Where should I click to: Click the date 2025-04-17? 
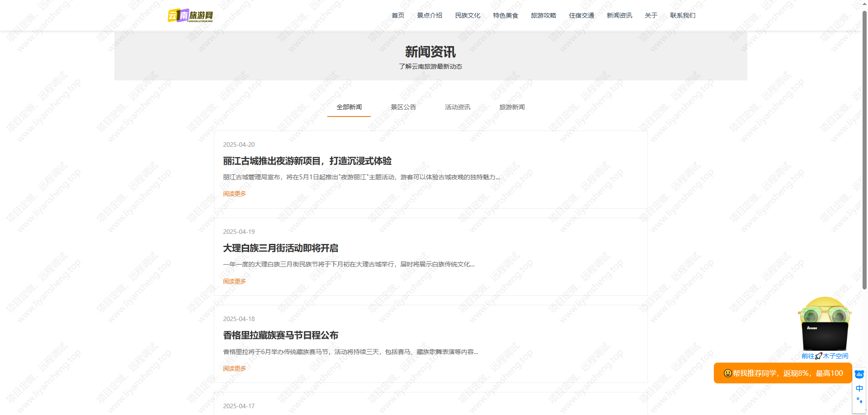(239, 406)
